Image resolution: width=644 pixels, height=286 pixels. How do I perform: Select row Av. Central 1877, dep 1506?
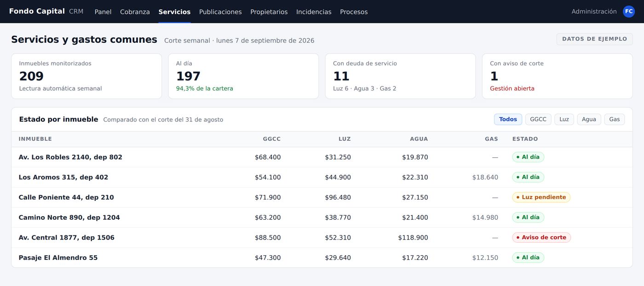click(322, 238)
